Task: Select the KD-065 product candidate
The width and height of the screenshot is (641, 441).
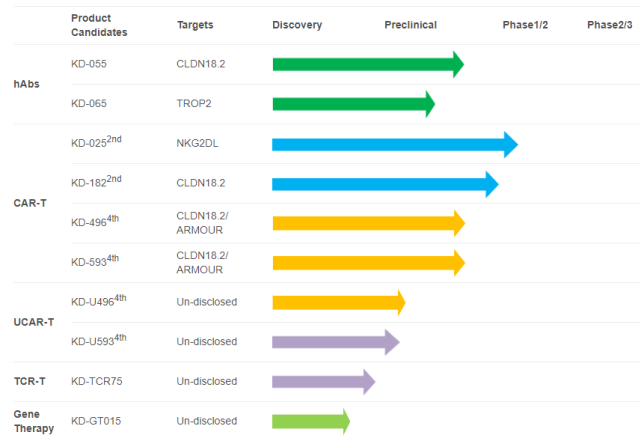Action: 89,104
